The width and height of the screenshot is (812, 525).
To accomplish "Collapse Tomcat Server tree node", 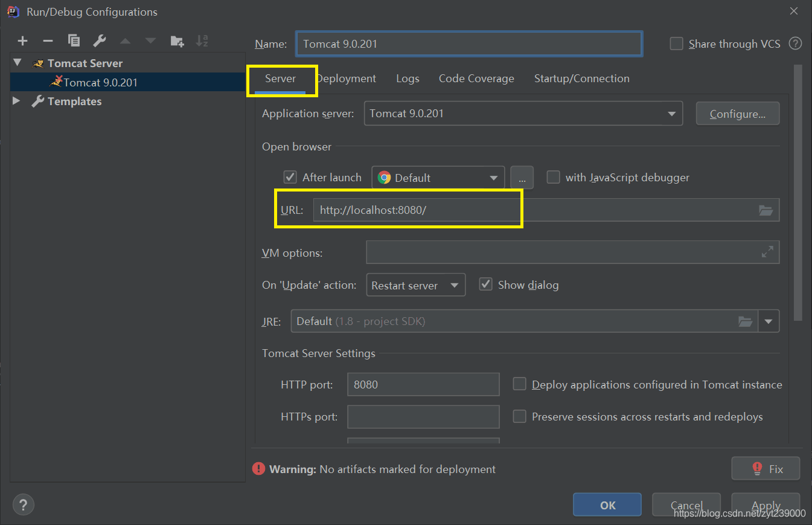I will point(17,63).
